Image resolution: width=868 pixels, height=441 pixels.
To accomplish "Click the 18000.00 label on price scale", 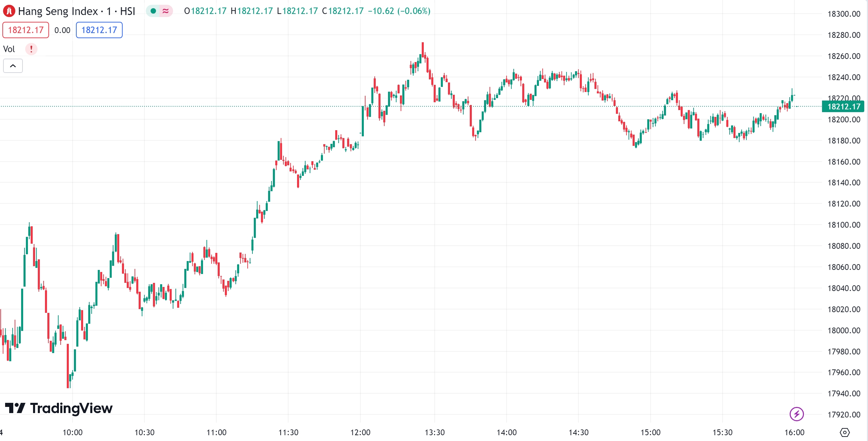I will 844,330.
